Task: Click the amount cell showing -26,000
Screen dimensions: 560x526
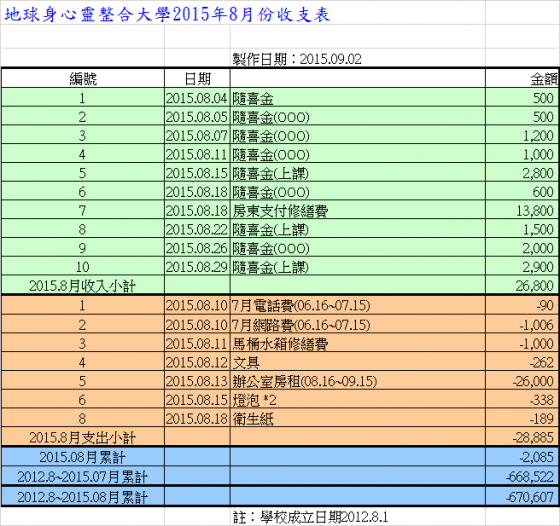Action: coord(522,381)
